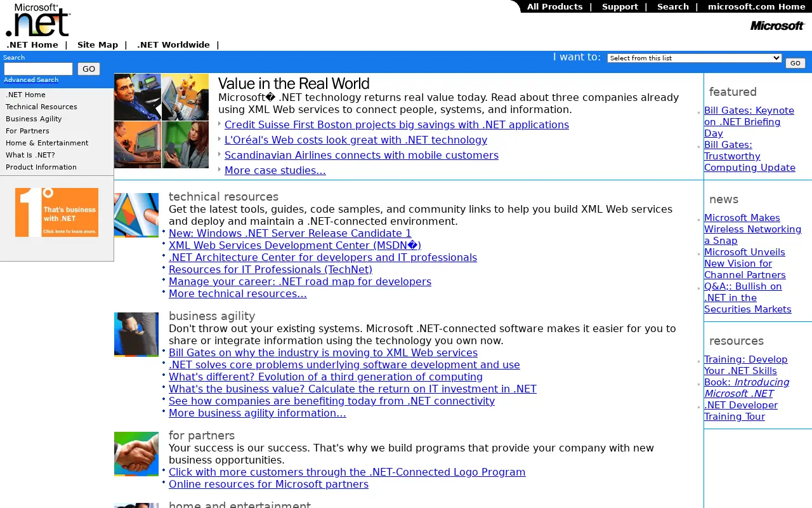
Task: Open Online resources for Microsoft partners
Action: tap(268, 484)
